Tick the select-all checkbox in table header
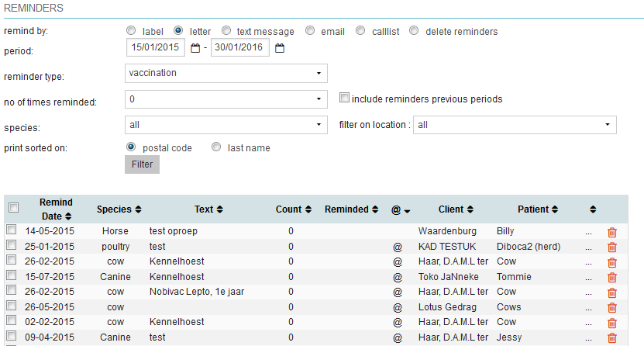This screenshot has width=644, height=346. click(12, 208)
